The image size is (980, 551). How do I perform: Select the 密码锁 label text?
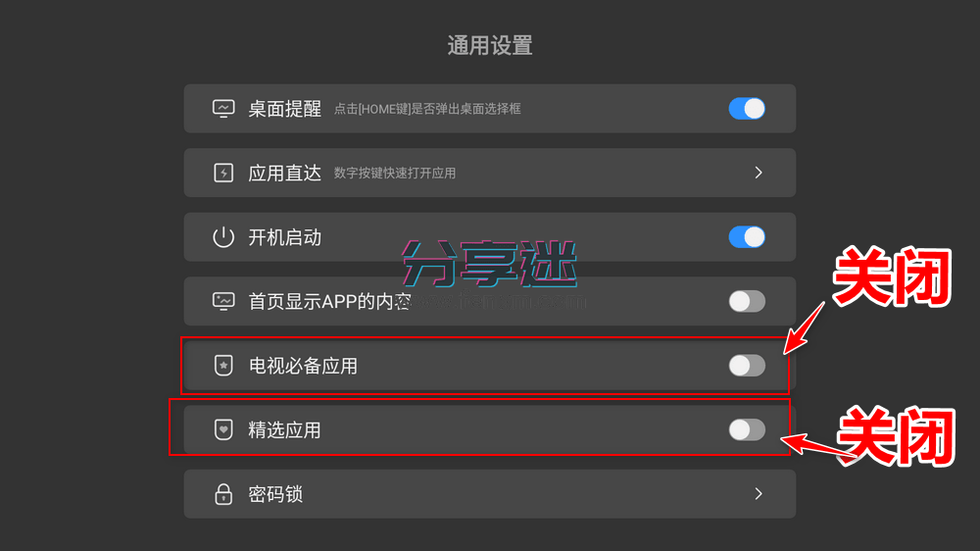click(x=275, y=494)
